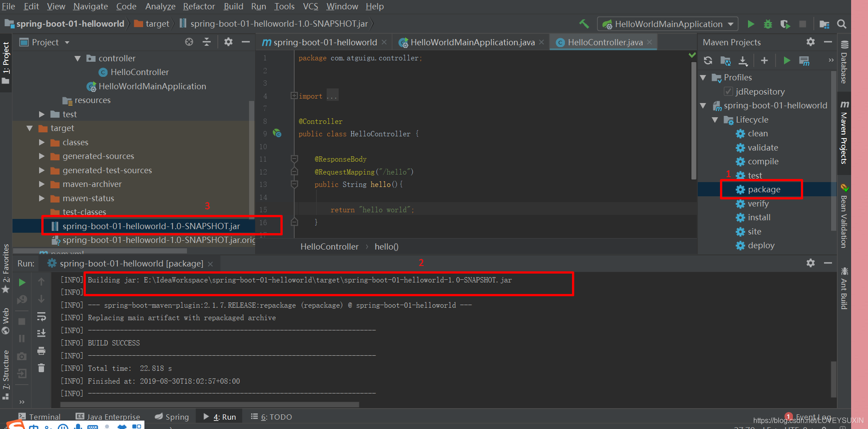Expand the collapsed import block
The width and height of the screenshot is (868, 429).
[294, 95]
